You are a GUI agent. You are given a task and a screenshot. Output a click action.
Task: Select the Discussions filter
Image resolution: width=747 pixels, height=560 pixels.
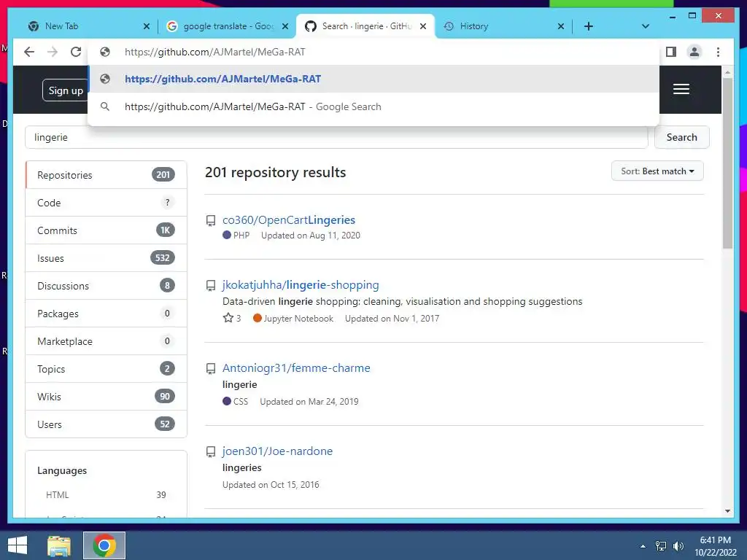[x=106, y=286]
